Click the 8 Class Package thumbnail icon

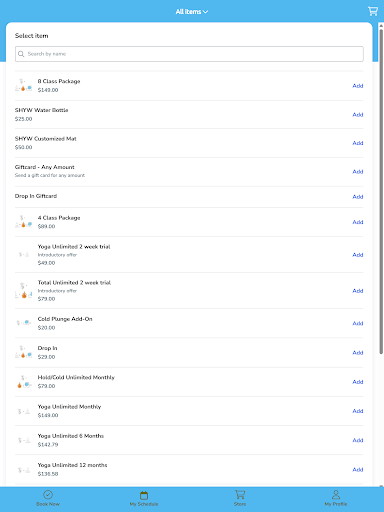tap(23, 85)
